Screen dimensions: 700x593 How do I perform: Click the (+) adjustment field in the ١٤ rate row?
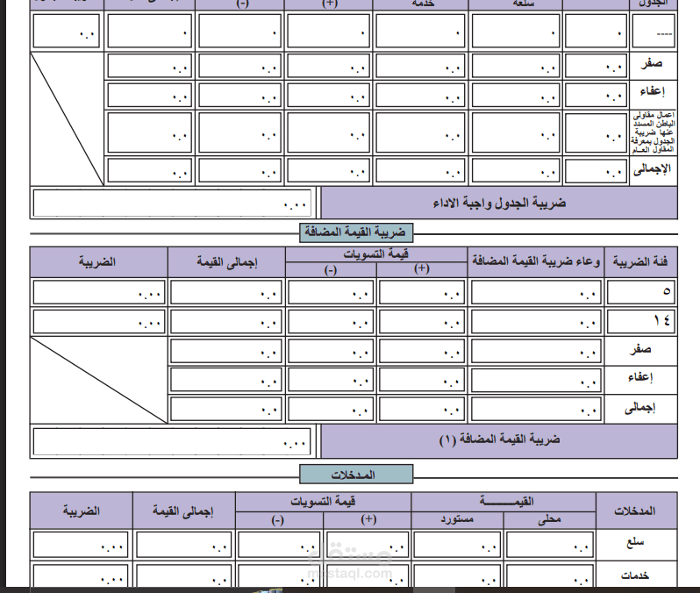(421, 322)
